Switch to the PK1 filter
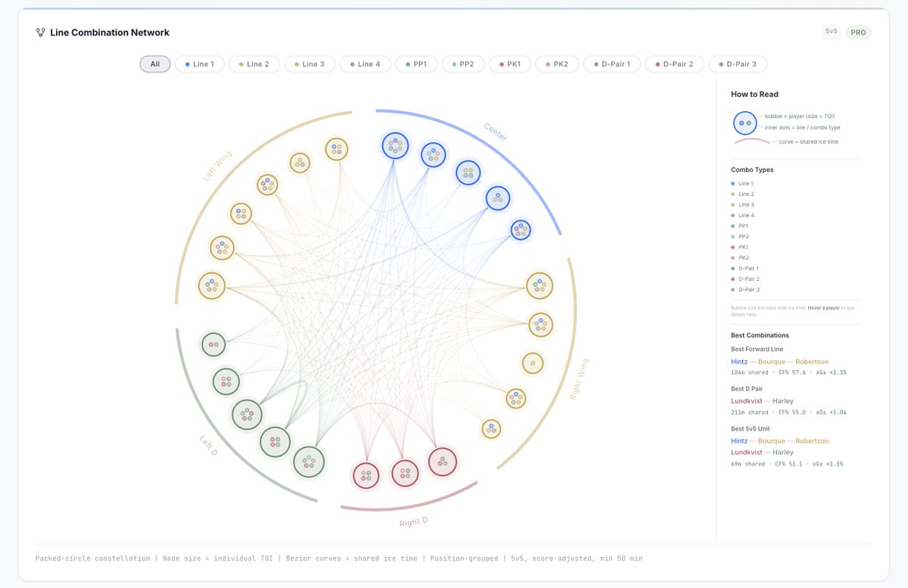This screenshot has height=588, width=908. coord(510,64)
